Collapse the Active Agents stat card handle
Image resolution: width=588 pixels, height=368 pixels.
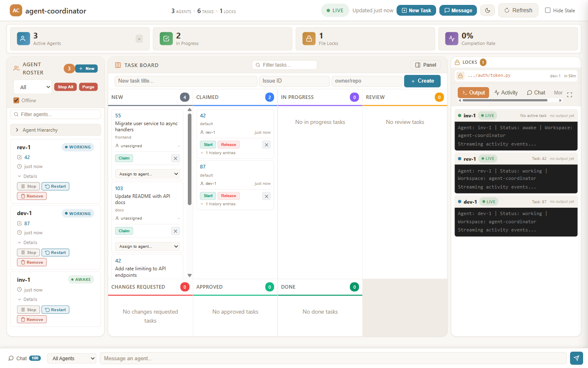click(139, 39)
